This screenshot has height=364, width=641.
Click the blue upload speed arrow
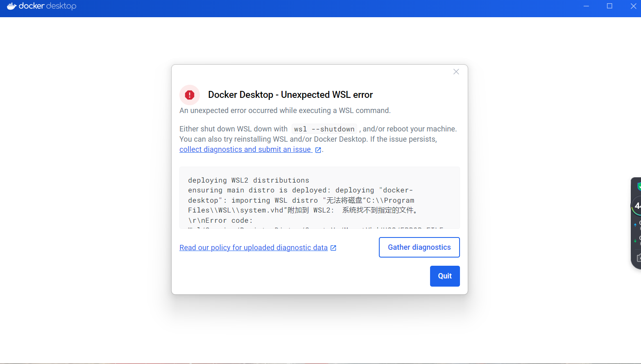[x=635, y=225]
